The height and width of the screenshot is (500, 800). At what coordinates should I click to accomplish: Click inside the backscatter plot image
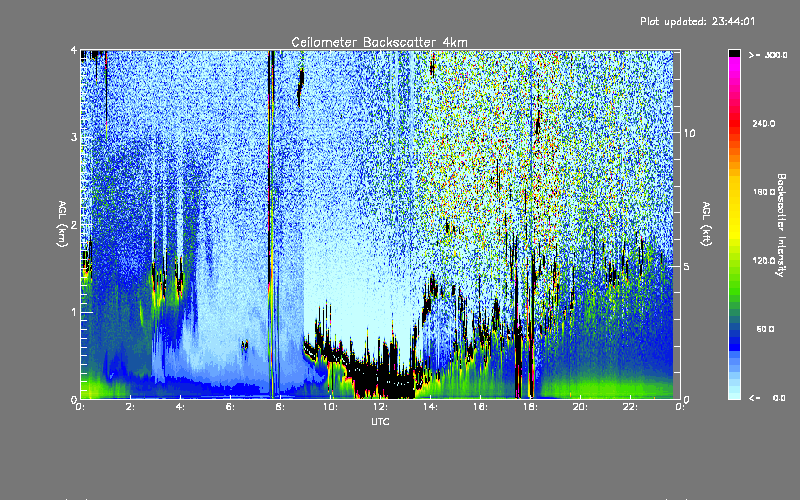[380, 224]
